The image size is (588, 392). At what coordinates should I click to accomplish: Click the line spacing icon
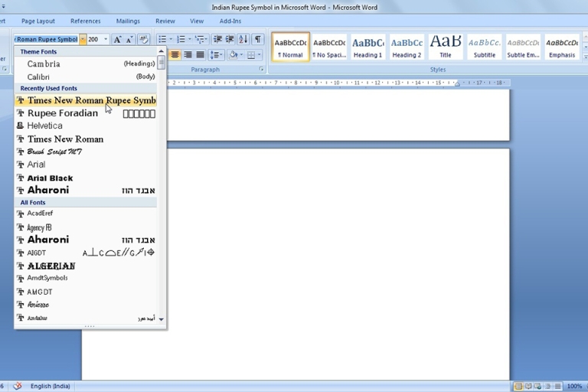[214, 55]
